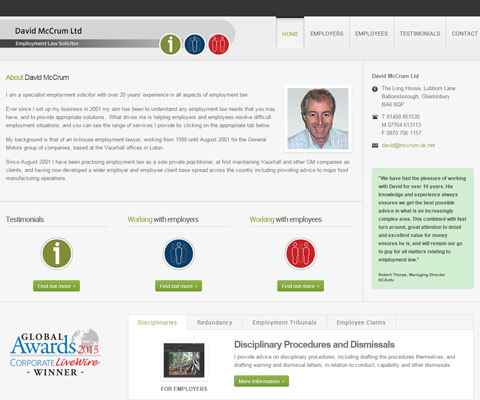This screenshot has width=480, height=400.
Task: Click the address location icon in sidebar
Action: click(x=375, y=89)
